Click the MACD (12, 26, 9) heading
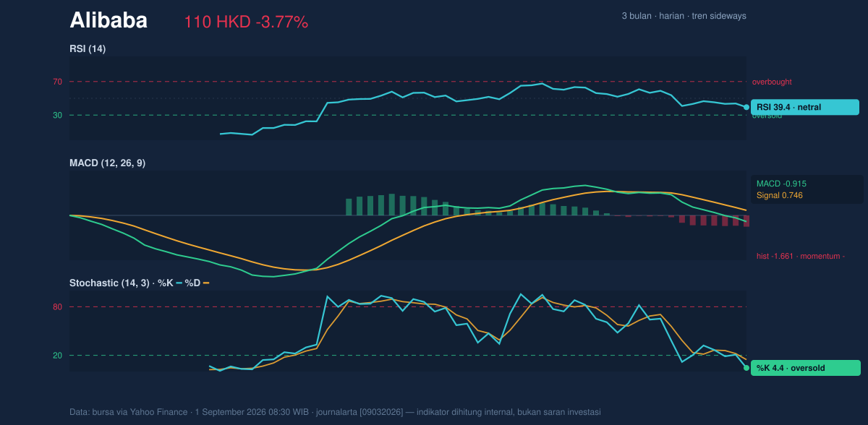 107,163
